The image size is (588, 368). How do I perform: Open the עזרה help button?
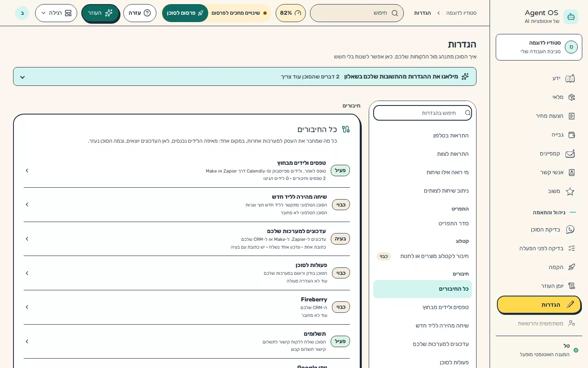(140, 13)
